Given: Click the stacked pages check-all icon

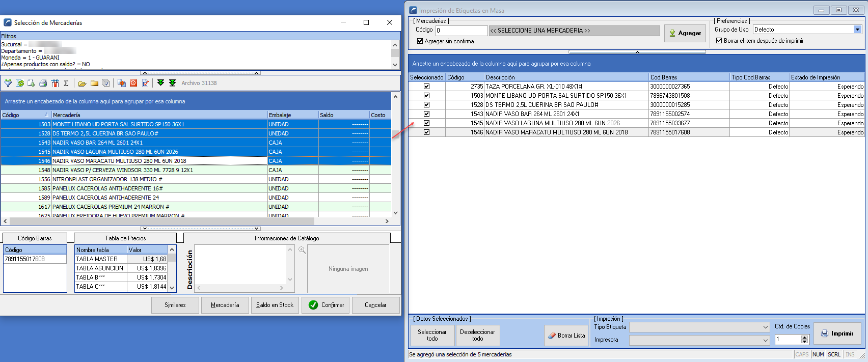Looking at the screenshot, I should click(106, 83).
